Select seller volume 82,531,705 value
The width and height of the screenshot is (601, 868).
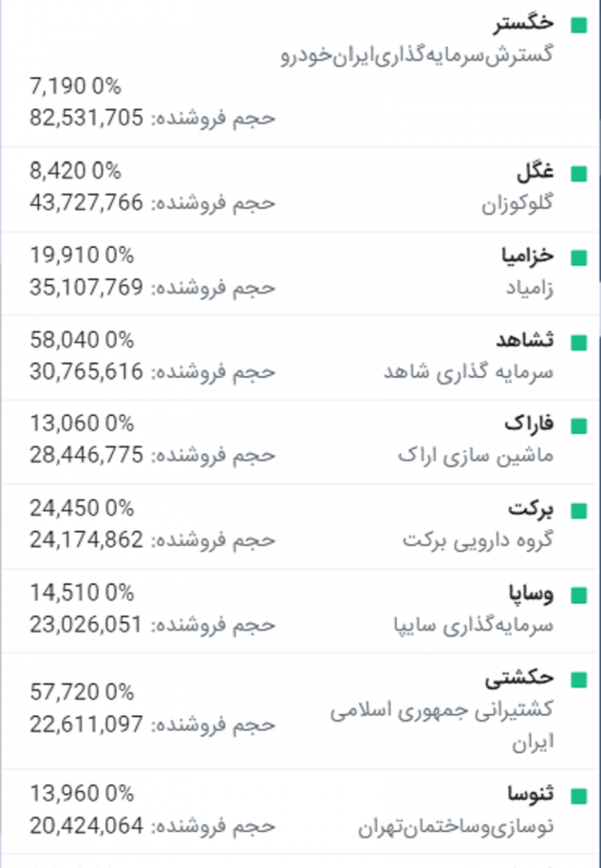tap(86, 118)
